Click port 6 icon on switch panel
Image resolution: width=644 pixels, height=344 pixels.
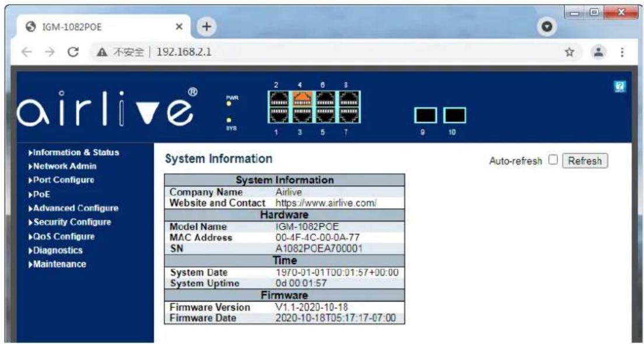pos(325,99)
